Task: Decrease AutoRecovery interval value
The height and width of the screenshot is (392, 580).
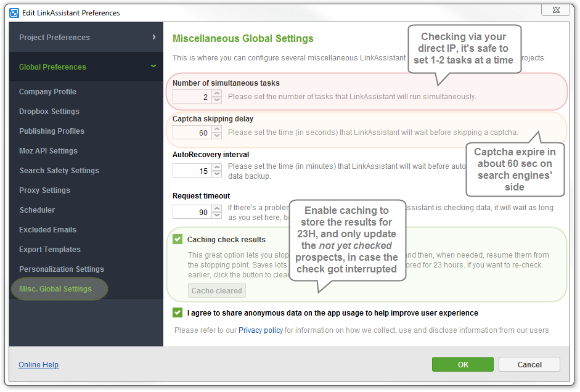Action: pyautogui.click(x=217, y=174)
